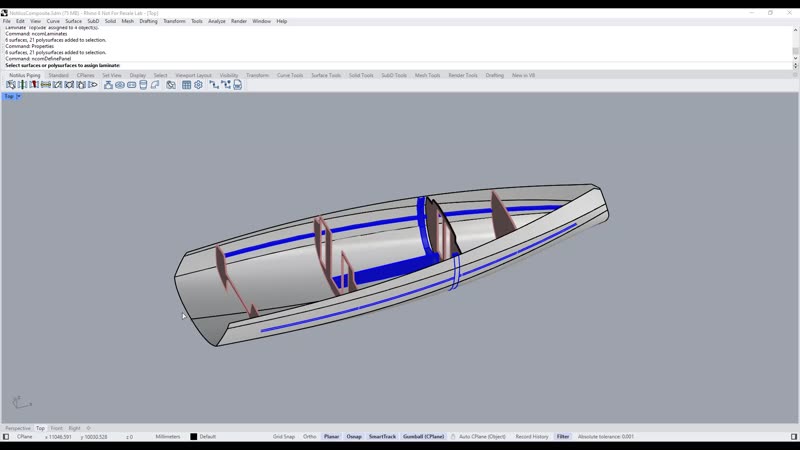Open the table grid icon
The height and width of the screenshot is (450, 800).
click(x=187, y=85)
